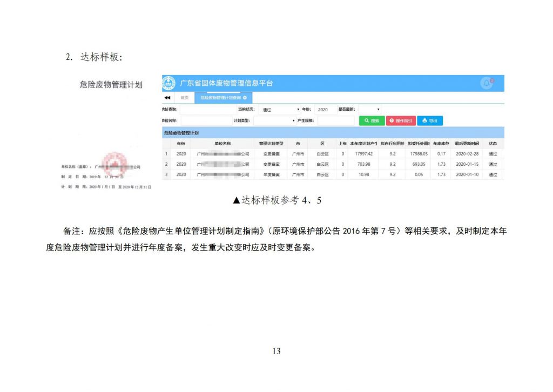Click the value 0.17 in row 1
This screenshot has width=553, height=392.
coord(441,154)
